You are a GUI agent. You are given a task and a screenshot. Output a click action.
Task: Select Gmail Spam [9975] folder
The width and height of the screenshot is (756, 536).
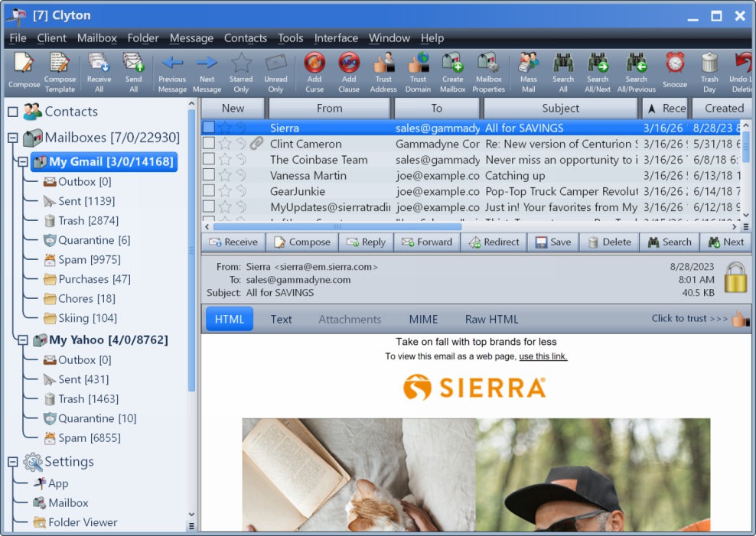click(82, 259)
